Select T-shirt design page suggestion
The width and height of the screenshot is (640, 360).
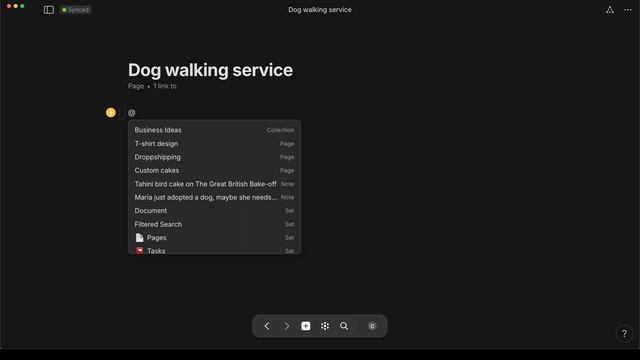coord(214,144)
